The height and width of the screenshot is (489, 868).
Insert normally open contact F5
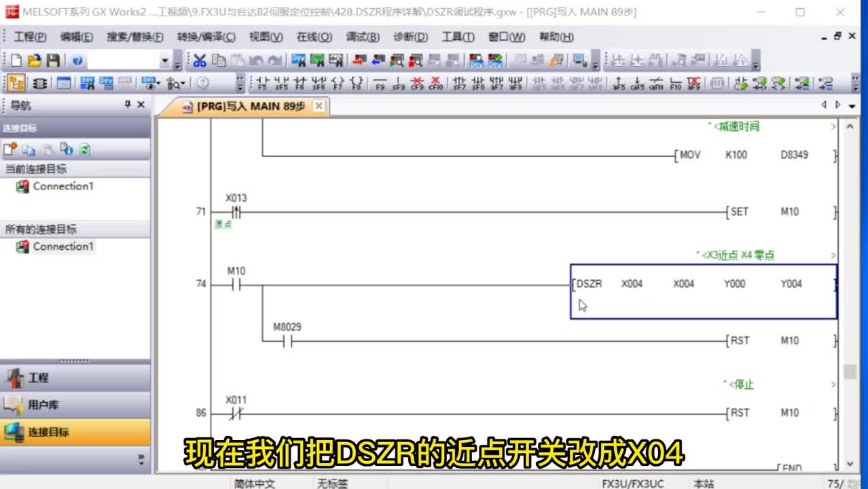pos(262,84)
